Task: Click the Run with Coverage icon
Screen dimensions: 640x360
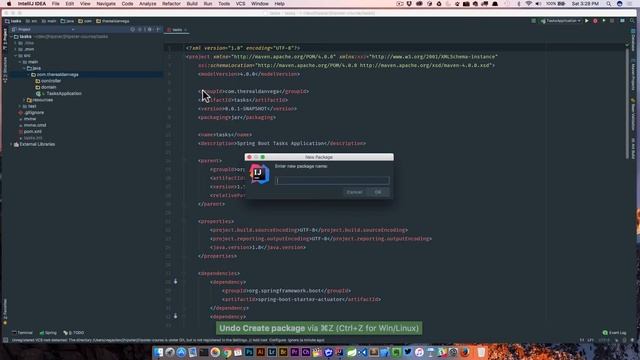Action: coord(604,21)
